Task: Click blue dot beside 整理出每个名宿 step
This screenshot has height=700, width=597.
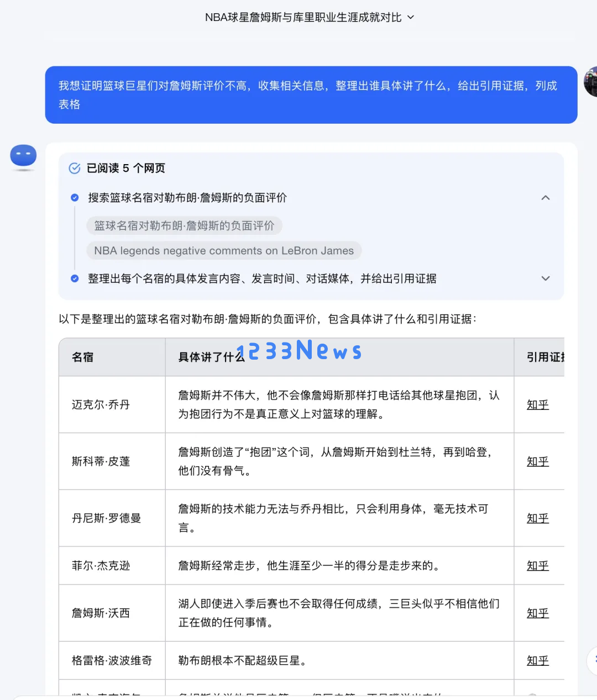Action: click(x=75, y=278)
